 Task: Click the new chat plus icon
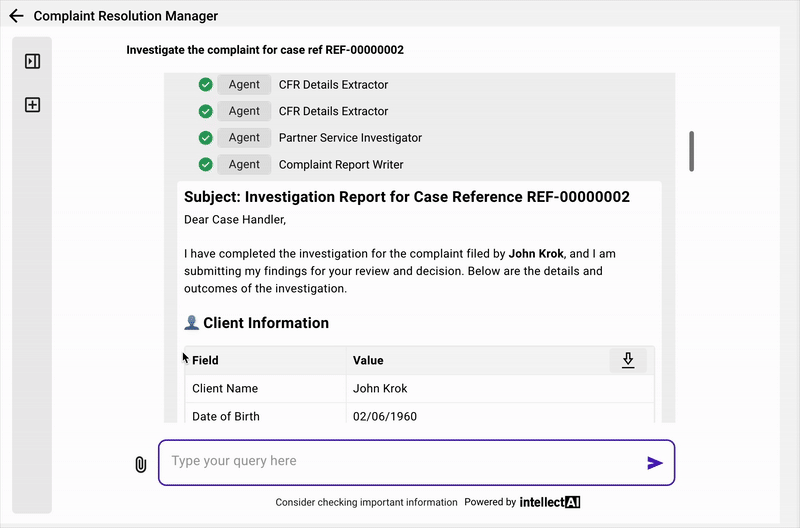click(32, 105)
